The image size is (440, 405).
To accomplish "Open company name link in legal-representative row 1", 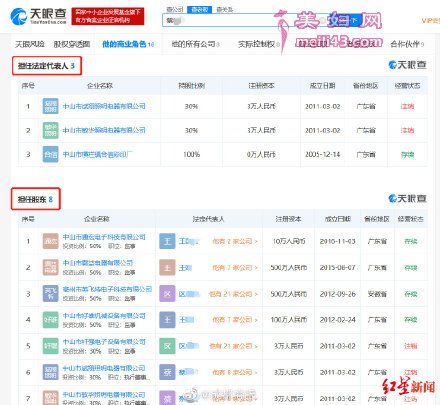I will click(x=104, y=106).
